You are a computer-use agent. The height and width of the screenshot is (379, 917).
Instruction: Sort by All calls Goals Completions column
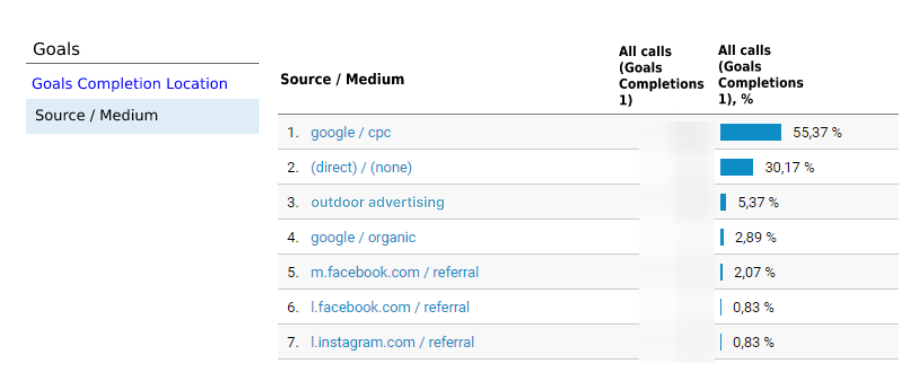pos(661,76)
